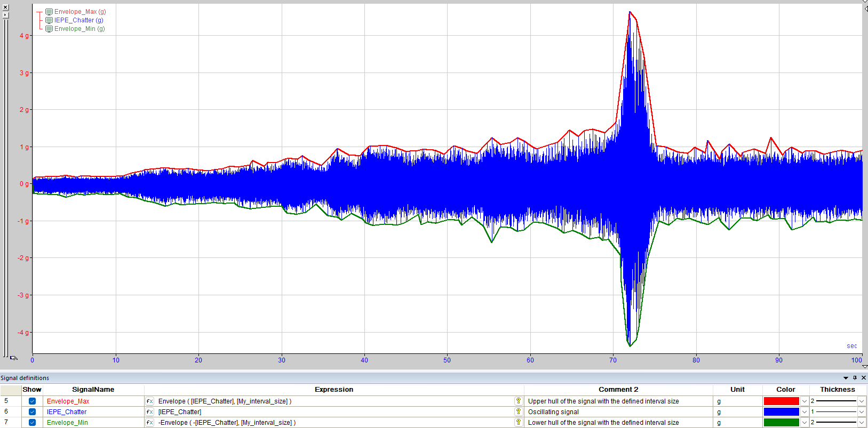Click the triangle marker at graph's bottom-right corner
Image resolution: width=868 pixels, height=428 pixels.
click(x=865, y=367)
